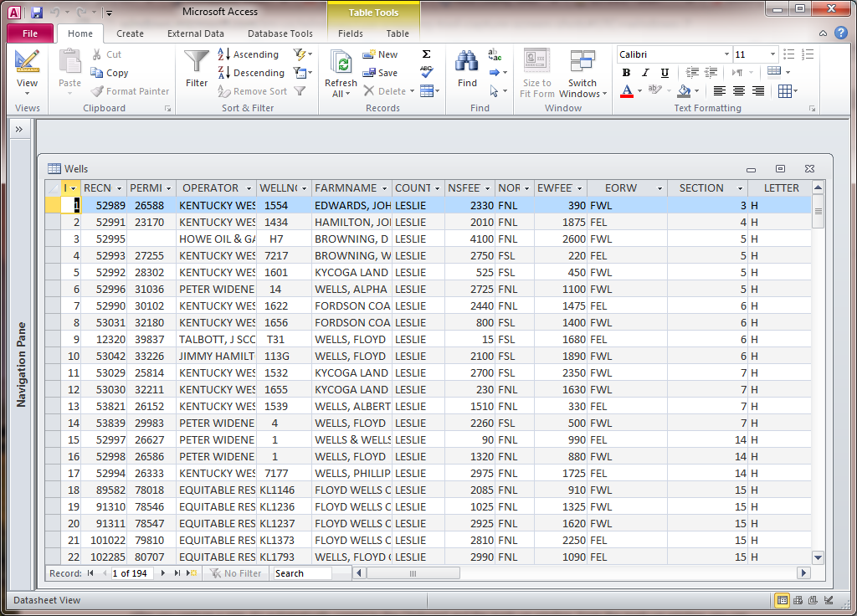Click the horizontal scrollbar right arrow
Viewport: 857px width, 616px height.
coord(803,572)
